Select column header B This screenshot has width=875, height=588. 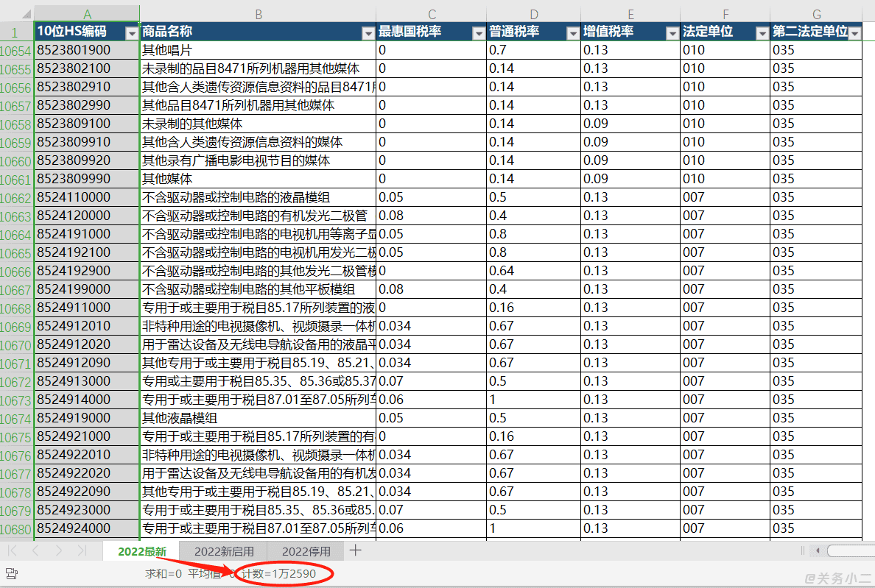[x=259, y=13]
